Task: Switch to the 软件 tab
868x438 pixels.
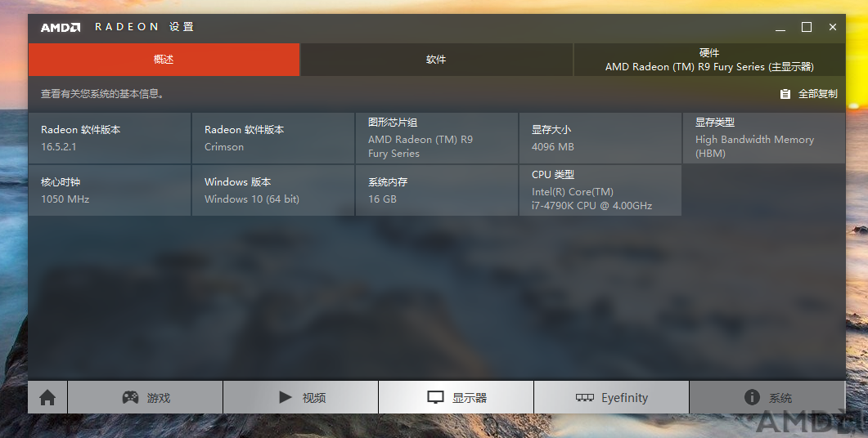Action: tap(436, 60)
